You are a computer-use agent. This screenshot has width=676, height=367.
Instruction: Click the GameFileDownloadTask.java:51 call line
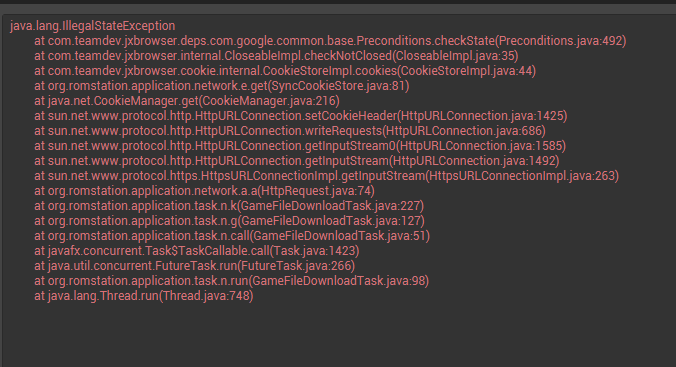(x=232, y=236)
